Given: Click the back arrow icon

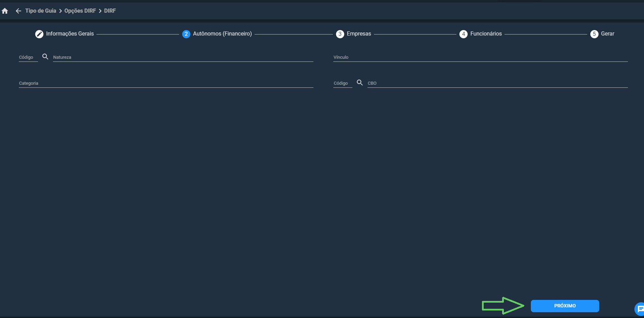Looking at the screenshot, I should point(18,11).
